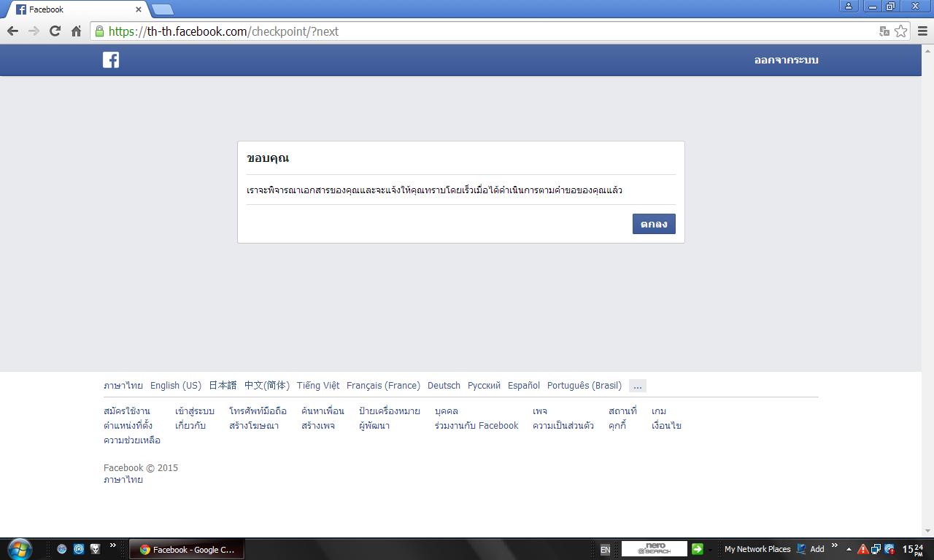This screenshot has width=934, height=560.
Task: Open the เกม footer link
Action: 659,411
